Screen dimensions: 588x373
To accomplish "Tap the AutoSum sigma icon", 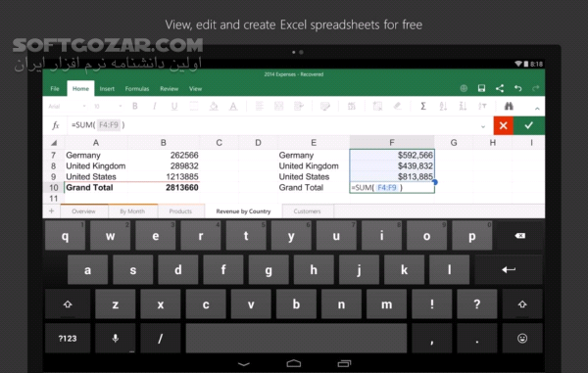I will point(423,107).
